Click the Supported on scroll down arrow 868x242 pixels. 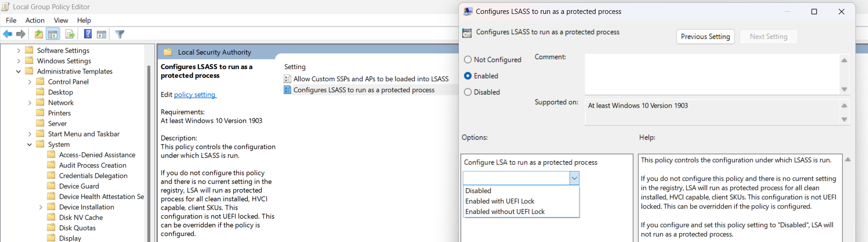coord(844,119)
